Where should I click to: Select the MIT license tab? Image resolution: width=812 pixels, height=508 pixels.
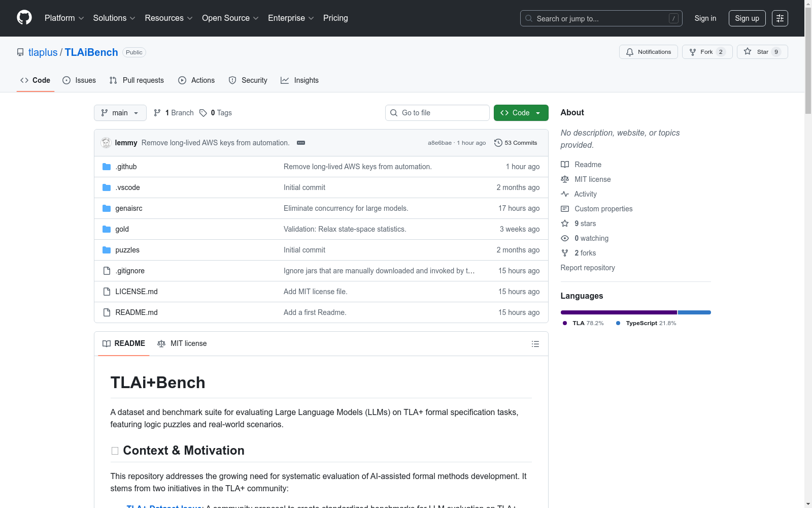(x=182, y=344)
